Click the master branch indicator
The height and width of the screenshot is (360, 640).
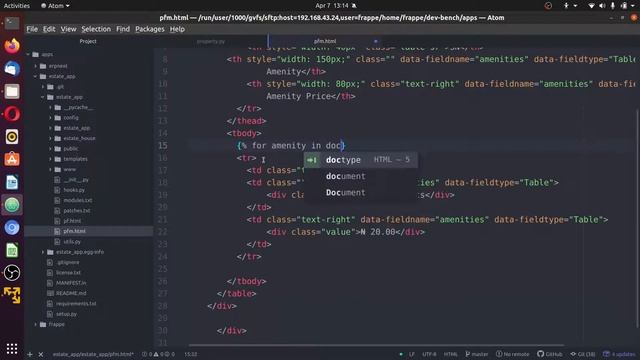point(476,354)
